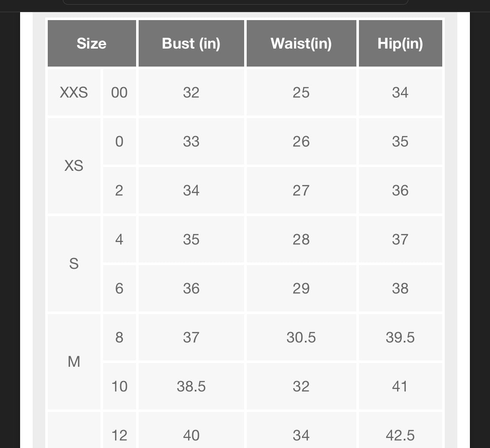Select the numeric size 2 cell
490x448 pixels.
click(119, 191)
